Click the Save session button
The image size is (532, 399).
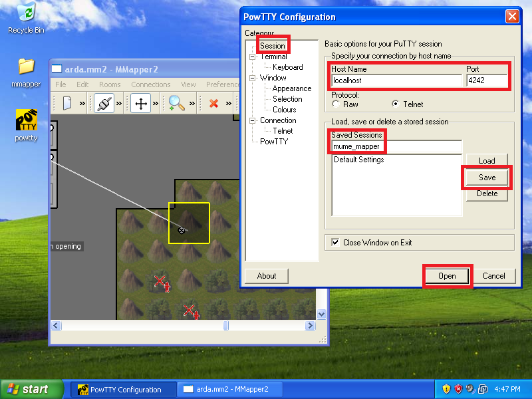pyautogui.click(x=487, y=178)
